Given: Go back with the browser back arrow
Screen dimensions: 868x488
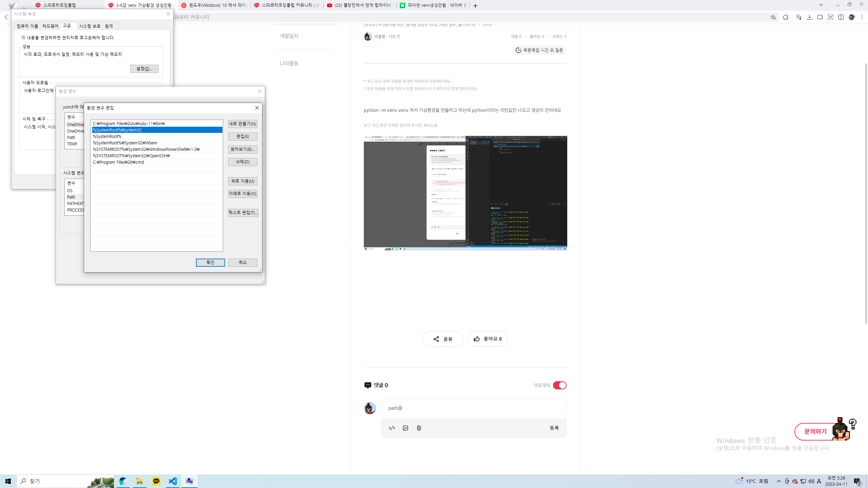Looking at the screenshot, I should (6, 17).
